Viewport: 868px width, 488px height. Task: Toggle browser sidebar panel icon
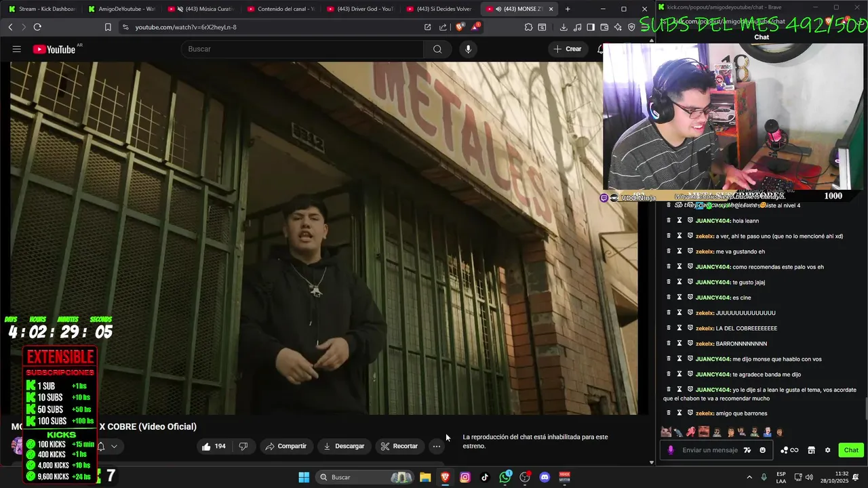591,27
